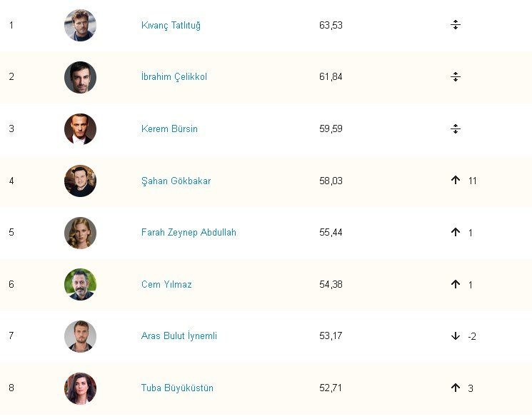Open Tuba Büyüküstün name link
This screenshot has height=419, width=532.
coord(177,388)
